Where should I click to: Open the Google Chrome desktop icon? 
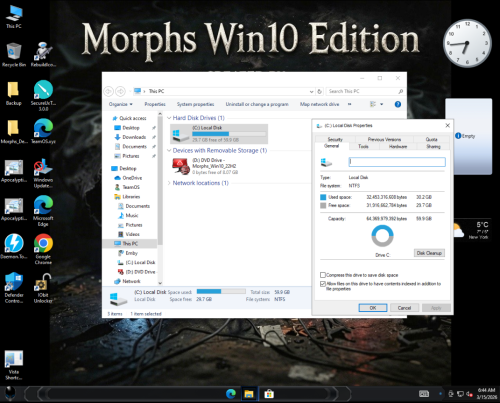point(43,249)
